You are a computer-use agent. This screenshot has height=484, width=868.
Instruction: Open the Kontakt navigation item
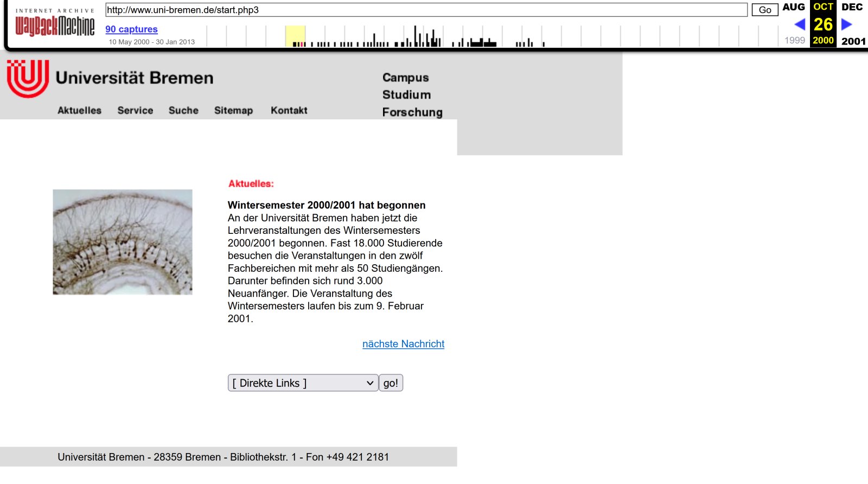pos(289,110)
